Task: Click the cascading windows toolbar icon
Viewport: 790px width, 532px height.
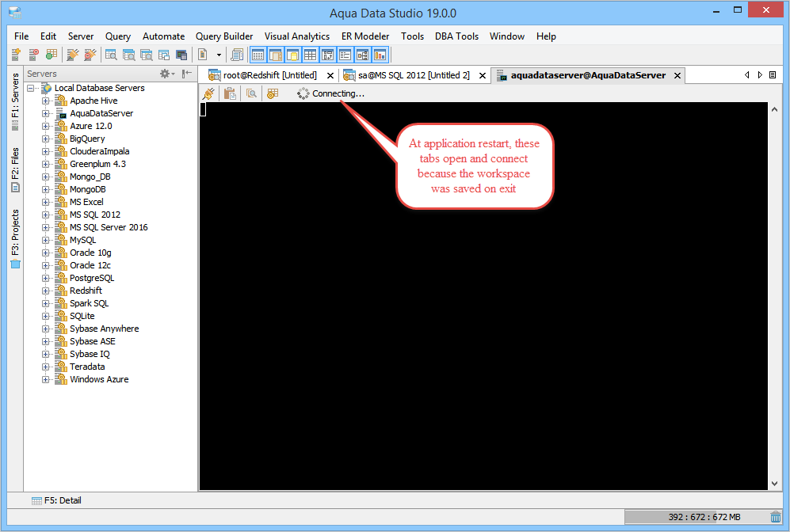Action: (x=164, y=55)
